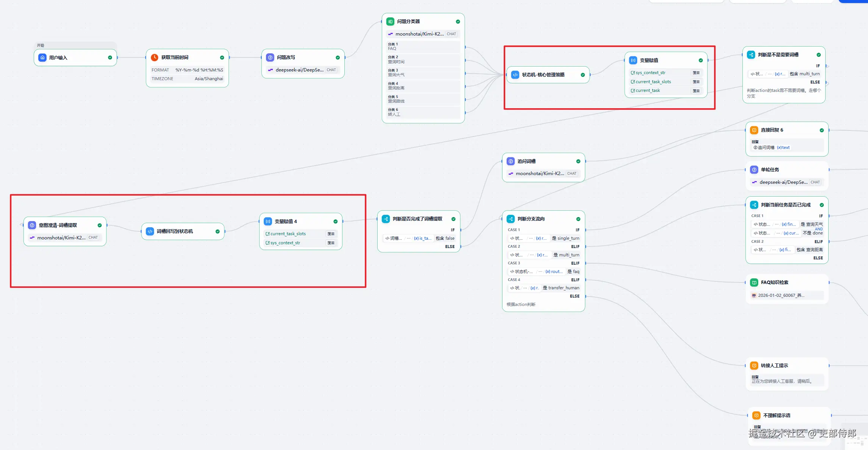Click the green check on 问题分类器 node
The image size is (868, 450).
tap(458, 22)
